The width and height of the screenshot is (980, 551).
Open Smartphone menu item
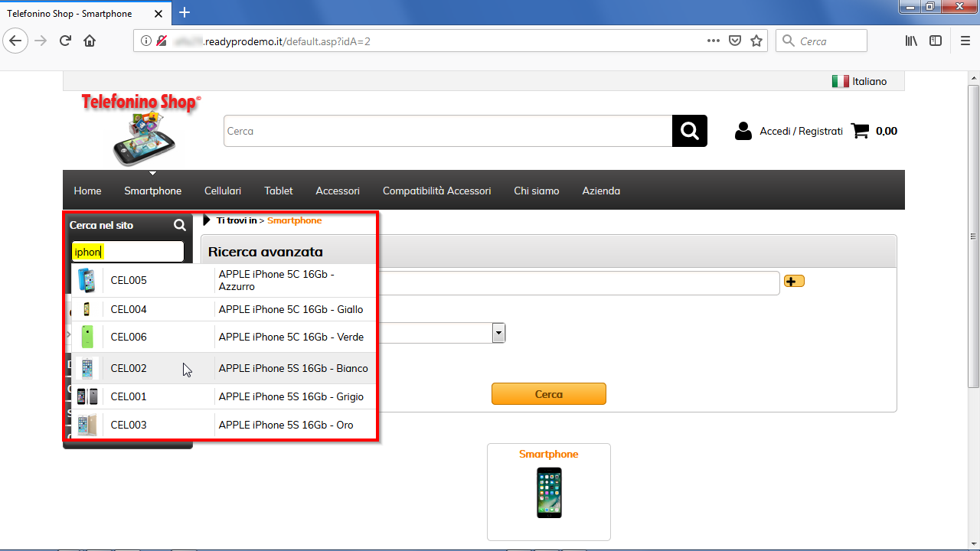point(153,191)
